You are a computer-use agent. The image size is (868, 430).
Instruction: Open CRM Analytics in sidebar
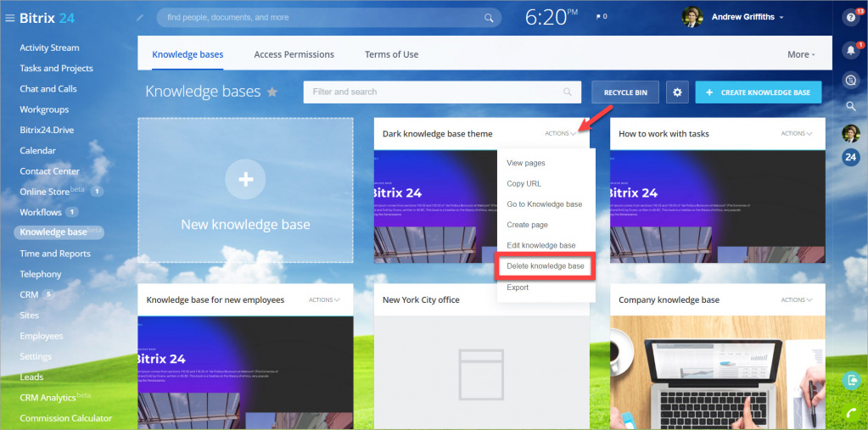(48, 398)
